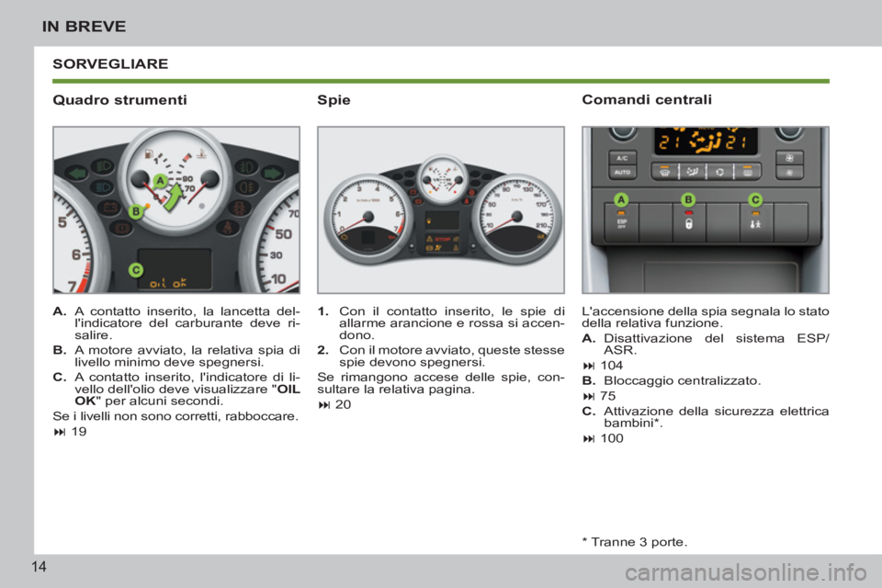Click the fan speed decrease button icon
Image resolution: width=882 pixels, height=588 pixels.
click(790, 173)
